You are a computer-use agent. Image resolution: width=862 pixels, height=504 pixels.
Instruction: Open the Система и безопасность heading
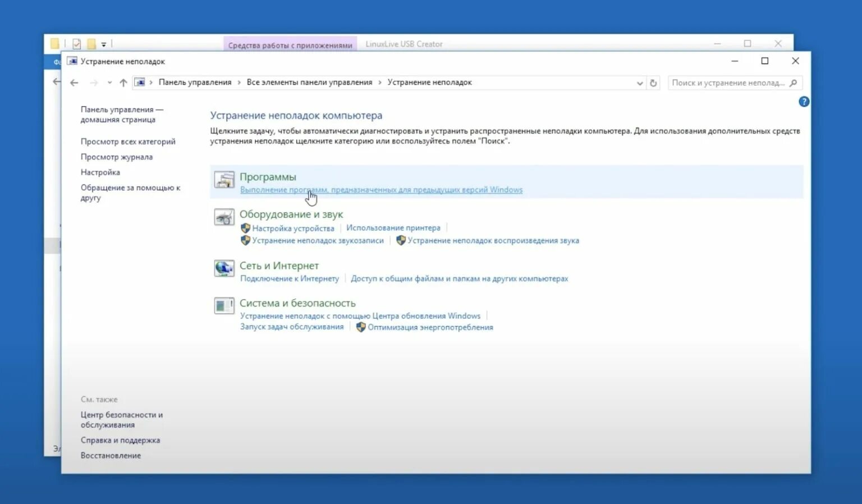tap(297, 303)
